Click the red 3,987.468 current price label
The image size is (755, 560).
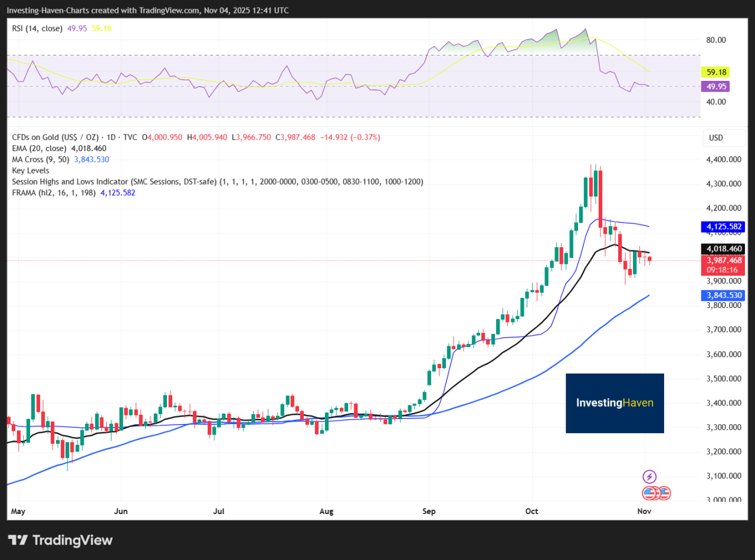click(722, 260)
